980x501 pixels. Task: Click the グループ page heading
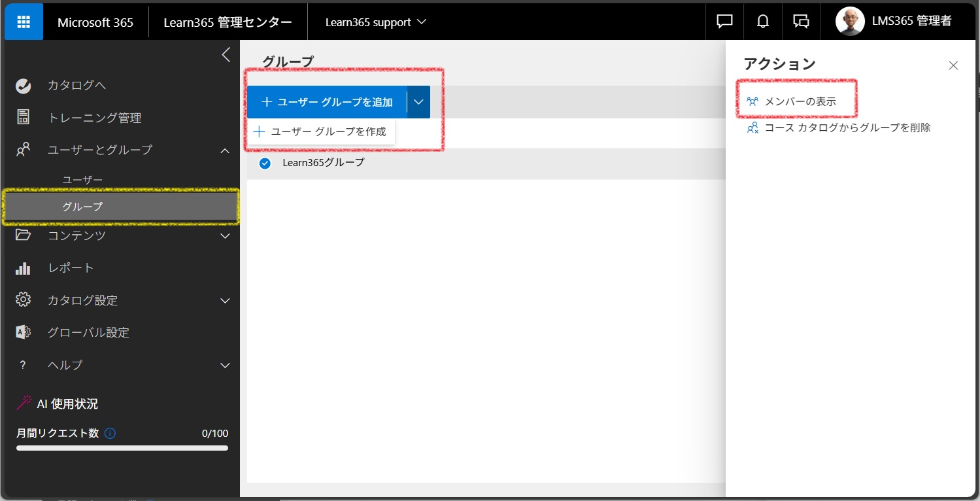tap(288, 61)
